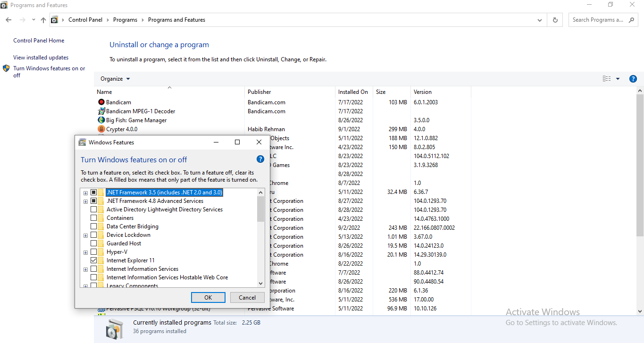Image resolution: width=644 pixels, height=343 pixels.
Task: Expand the Internet Information Services node
Action: [x=85, y=269]
